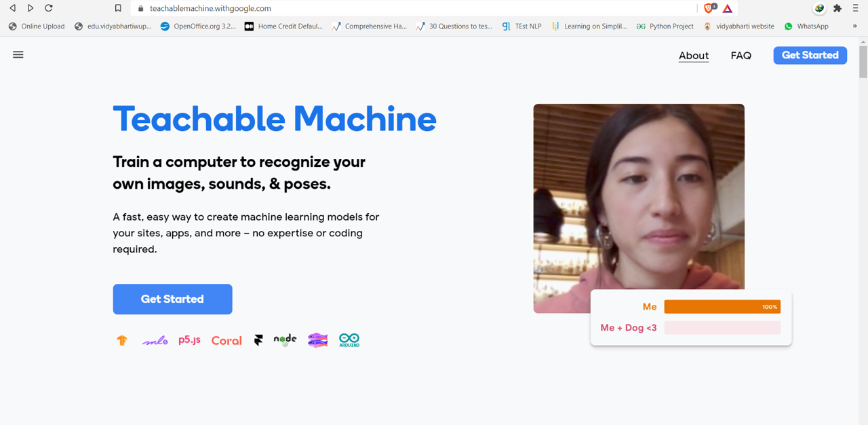Screen dimensions: 868x425
Task: Click the Brave Rewards triangle icon
Action: [x=728, y=9]
